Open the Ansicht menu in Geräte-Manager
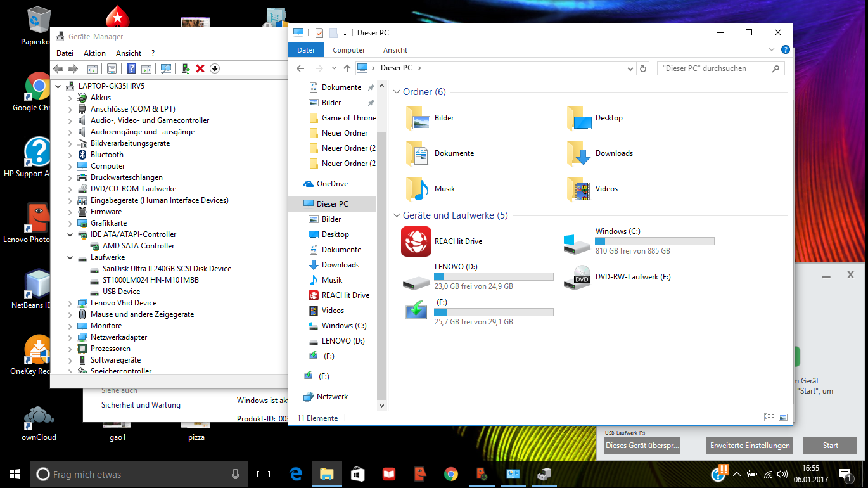 129,53
